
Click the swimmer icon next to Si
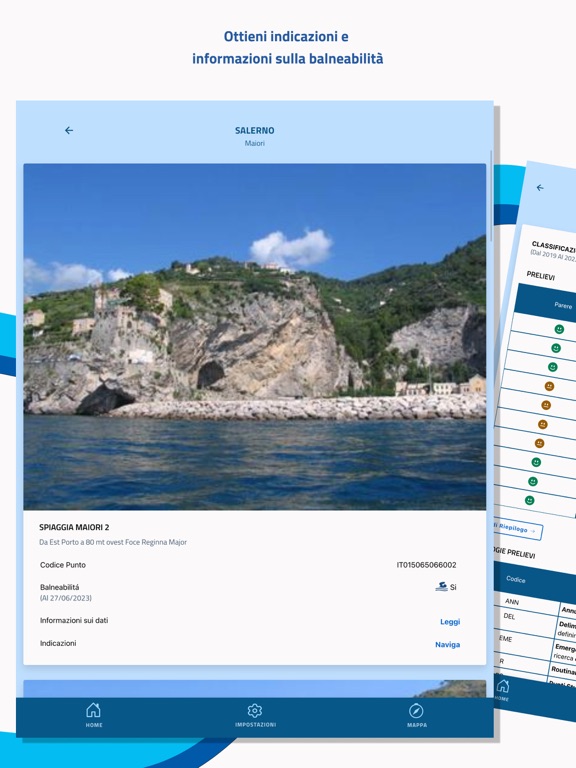[441, 586]
